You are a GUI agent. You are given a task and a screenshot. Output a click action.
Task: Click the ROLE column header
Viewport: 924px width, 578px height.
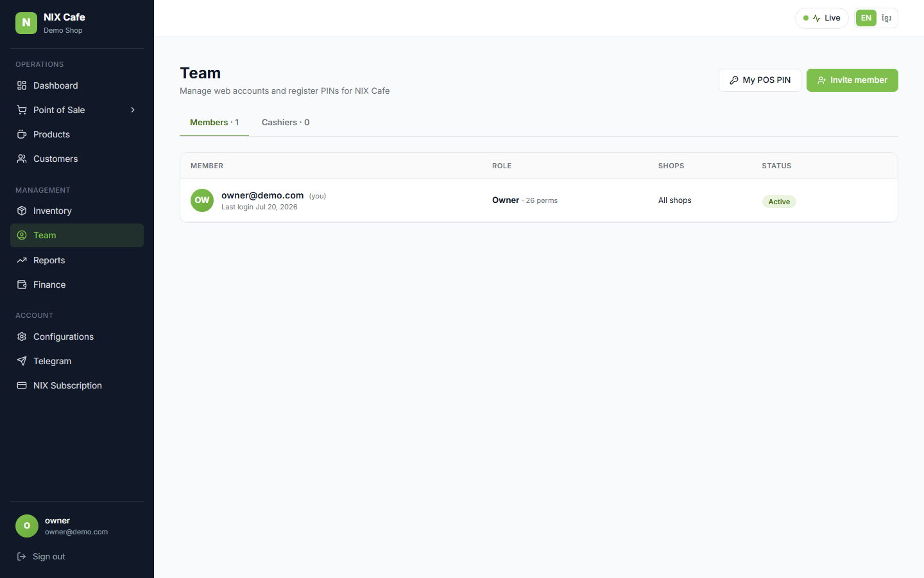[x=502, y=166]
